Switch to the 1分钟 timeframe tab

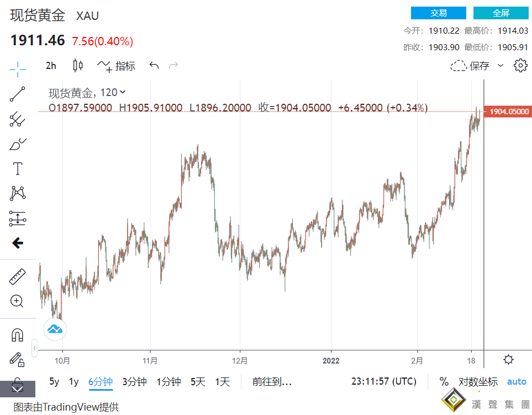pyautogui.click(x=168, y=381)
